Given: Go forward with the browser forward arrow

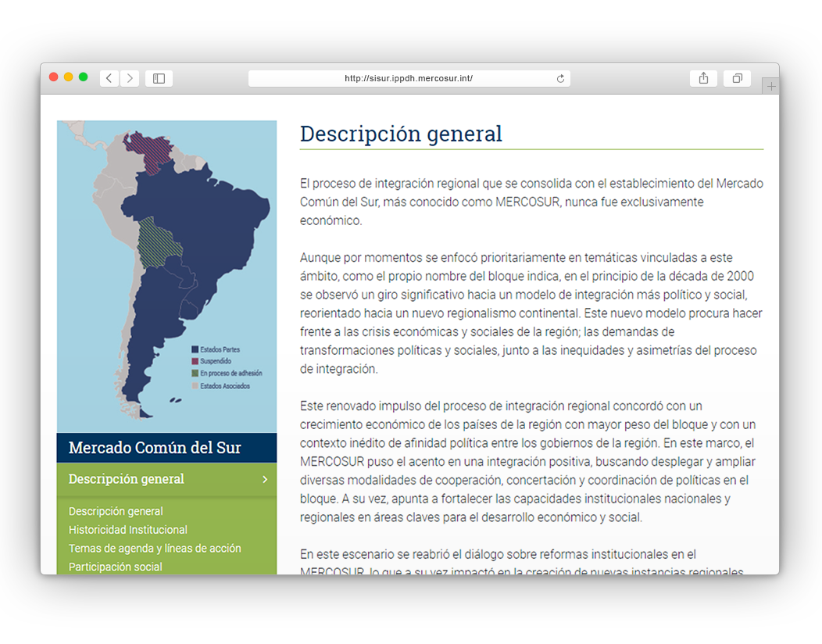Looking at the screenshot, I should tap(130, 78).
